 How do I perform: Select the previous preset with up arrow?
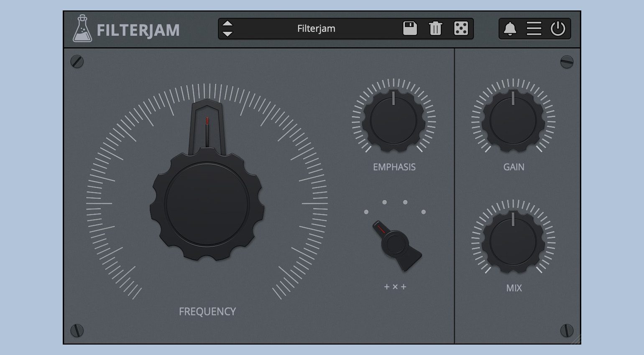(x=227, y=24)
